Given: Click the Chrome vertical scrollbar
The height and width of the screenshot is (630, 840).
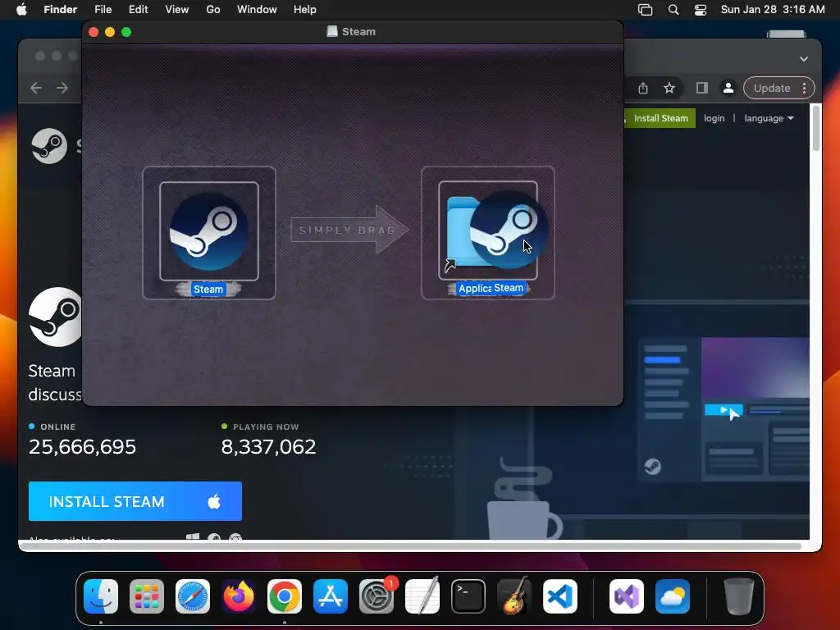Looking at the screenshot, I should point(816,129).
